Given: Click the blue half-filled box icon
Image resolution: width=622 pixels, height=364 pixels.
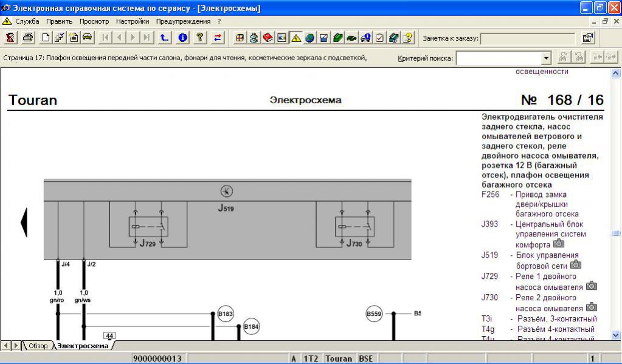Looking at the screenshot, I should 323,38.
